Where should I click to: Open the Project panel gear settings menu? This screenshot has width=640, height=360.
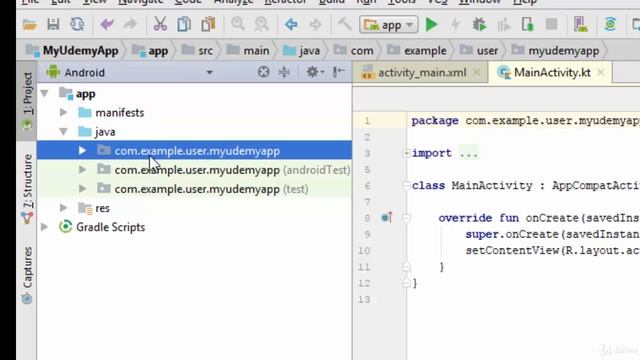pos(314,72)
